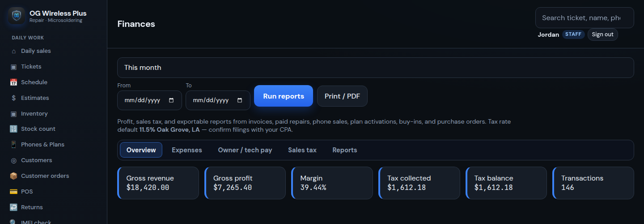Click the Finances page heading
The width and height of the screenshot is (644, 224).
pos(136,24)
